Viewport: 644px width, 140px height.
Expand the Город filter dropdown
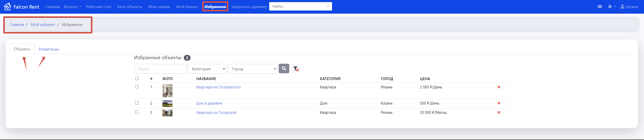pos(253,69)
